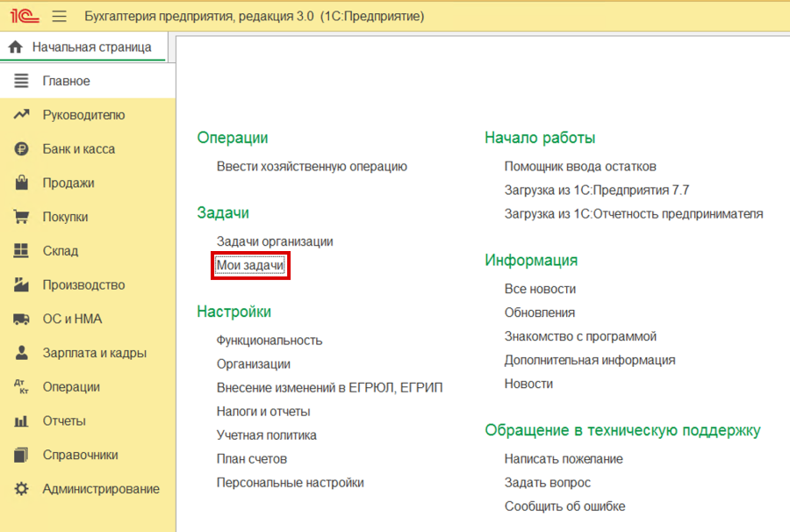Open the Отчеты section in sidebar
Viewport: 790px width, 532px height.
click(x=64, y=421)
